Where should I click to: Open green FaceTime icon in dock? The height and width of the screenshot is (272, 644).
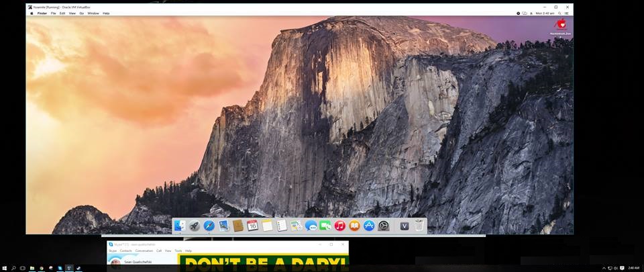(325, 226)
